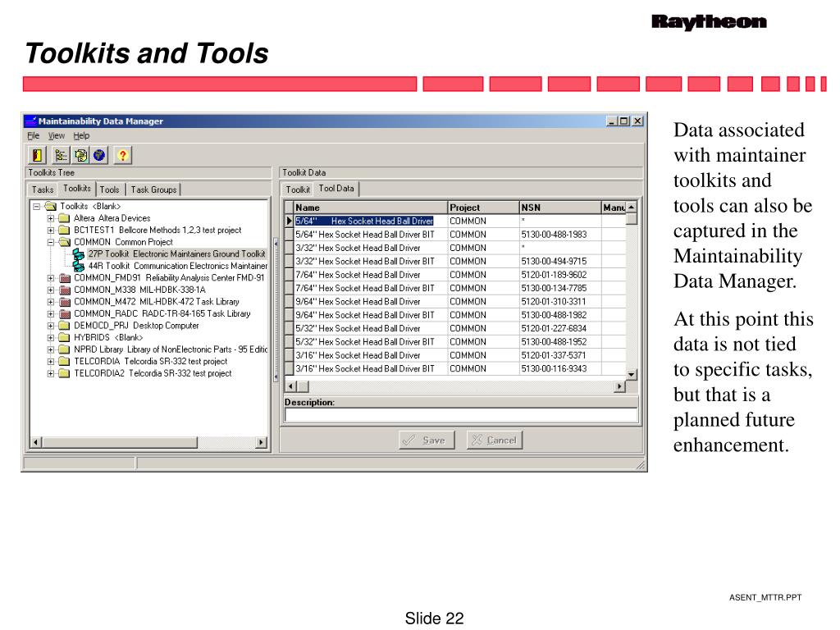Expand the DEMOCD_PRJ Desktop Computer node
This screenshot has height=630, width=840.
click(x=50, y=326)
